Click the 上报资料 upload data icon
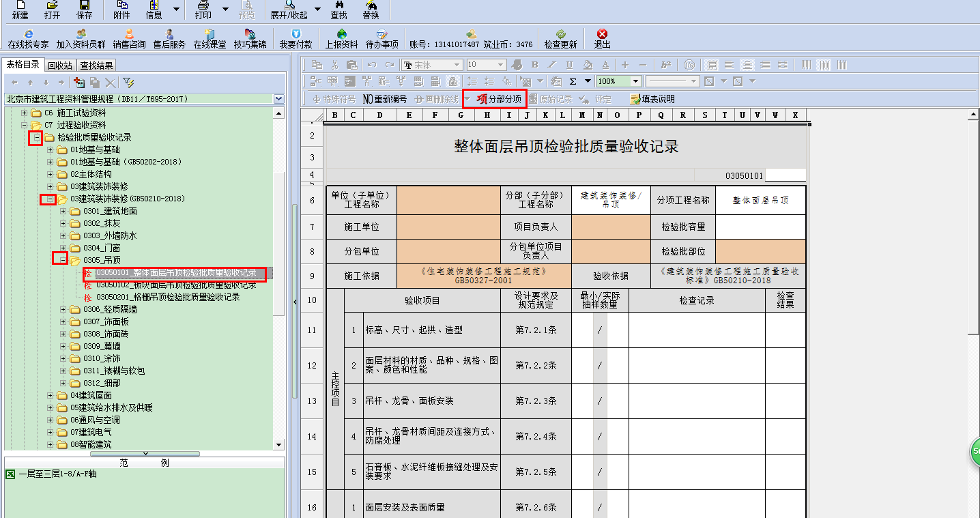 (x=341, y=34)
